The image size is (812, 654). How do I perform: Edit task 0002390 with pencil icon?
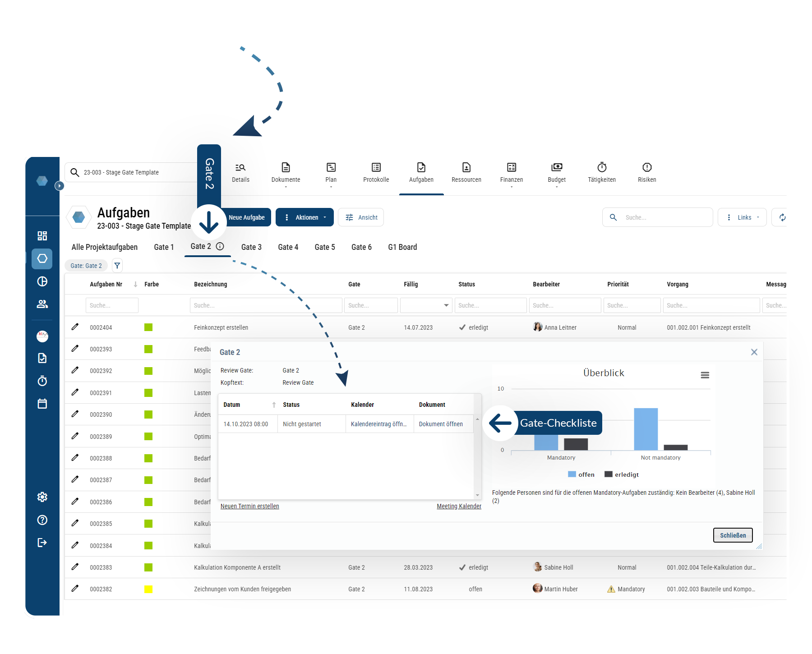pos(75,414)
